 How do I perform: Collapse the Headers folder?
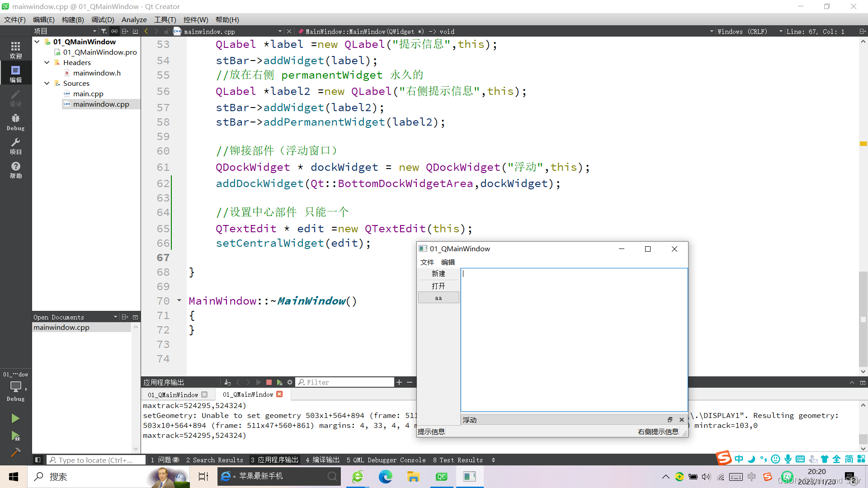coord(47,62)
